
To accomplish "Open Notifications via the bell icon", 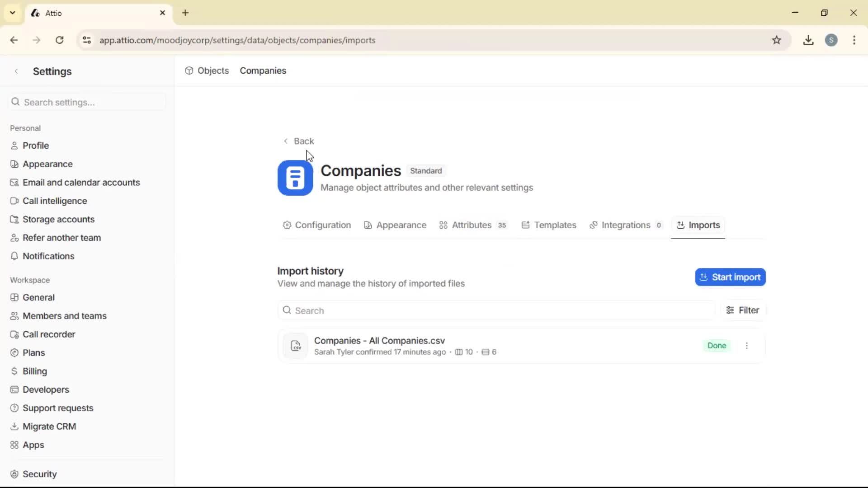I will pyautogui.click(x=14, y=256).
